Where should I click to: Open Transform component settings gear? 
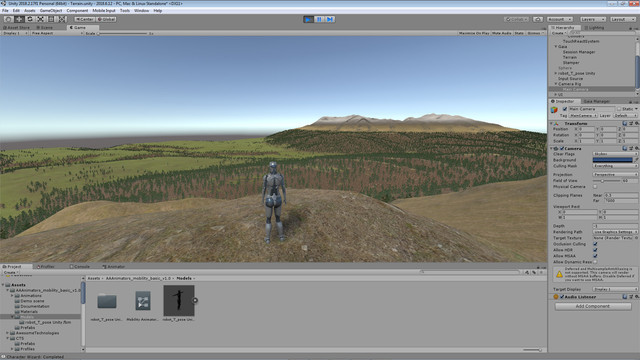(636, 123)
